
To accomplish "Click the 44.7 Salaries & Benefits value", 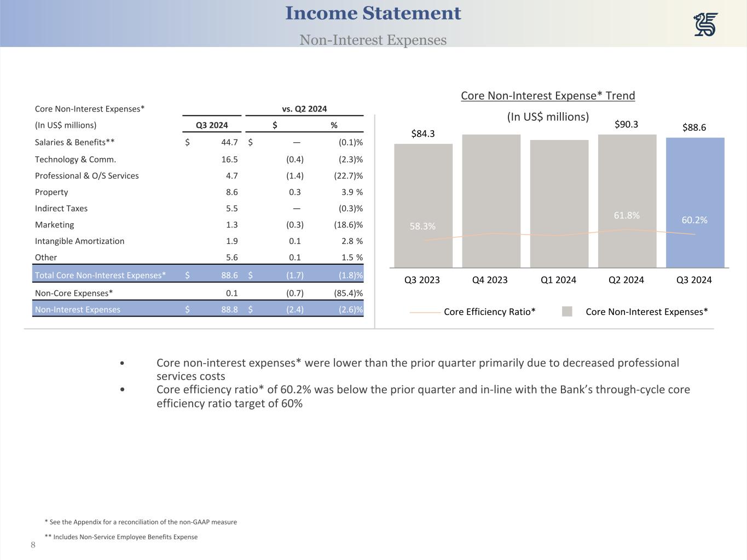I will click(x=229, y=142).
